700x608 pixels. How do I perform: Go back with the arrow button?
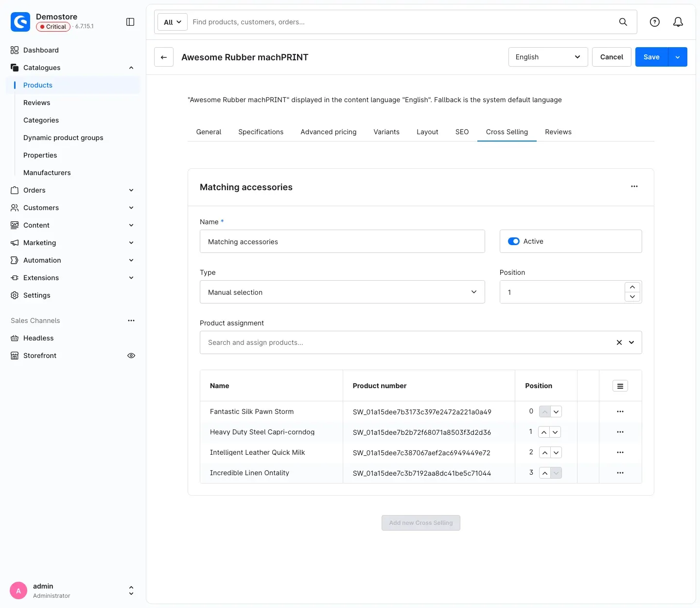pyautogui.click(x=164, y=57)
